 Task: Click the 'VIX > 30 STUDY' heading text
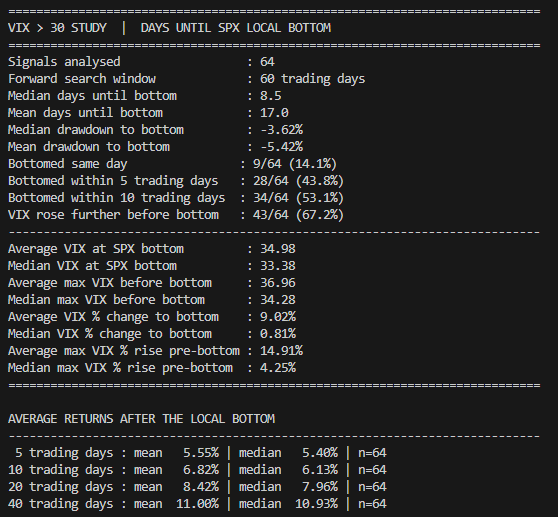(x=57, y=28)
